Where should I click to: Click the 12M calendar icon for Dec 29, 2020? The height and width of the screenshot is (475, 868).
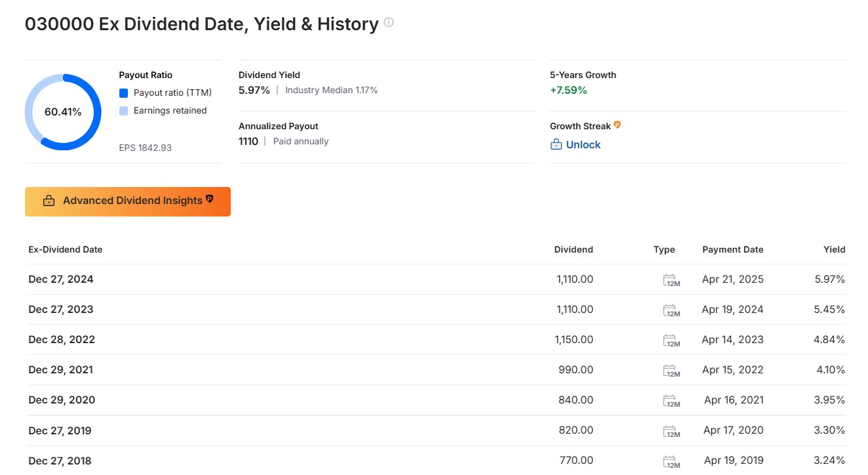[x=670, y=401]
